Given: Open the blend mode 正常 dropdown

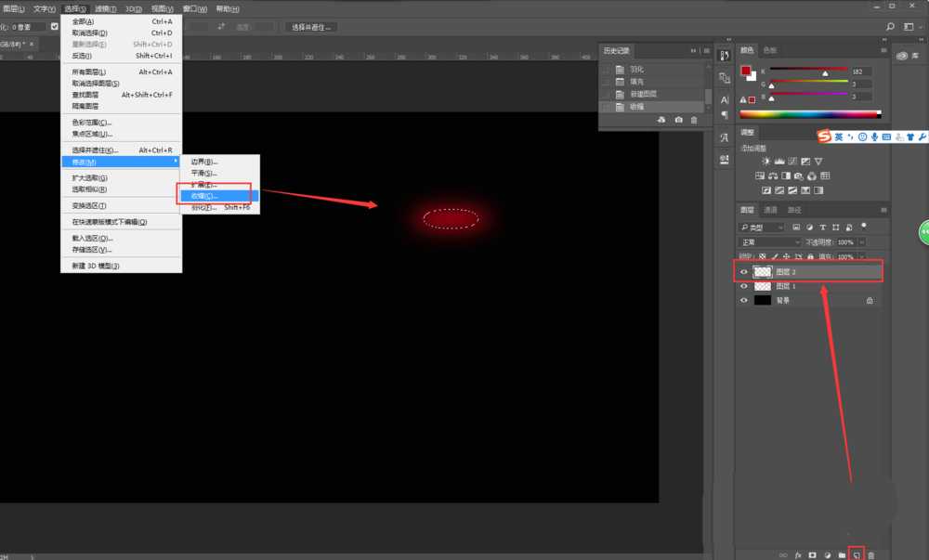Looking at the screenshot, I should 769,241.
